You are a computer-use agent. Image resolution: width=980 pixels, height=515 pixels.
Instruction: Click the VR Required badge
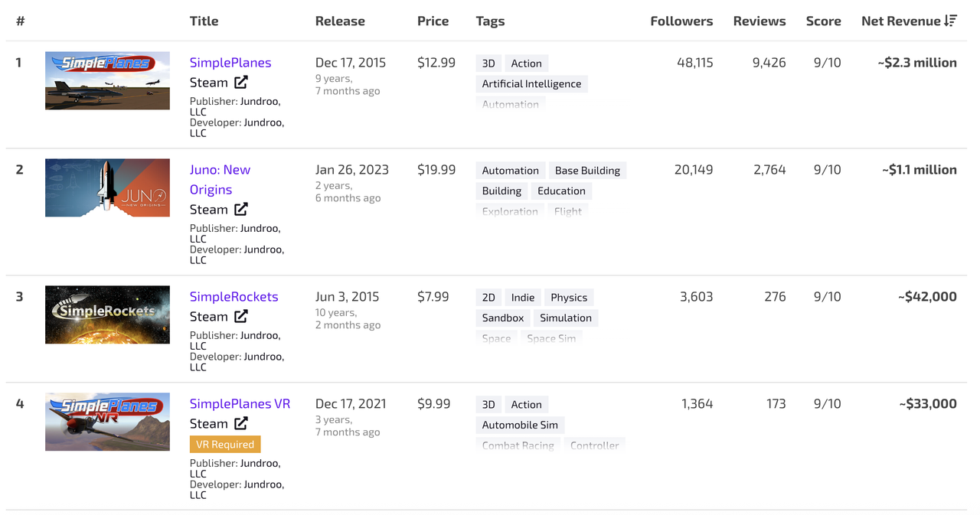225,445
